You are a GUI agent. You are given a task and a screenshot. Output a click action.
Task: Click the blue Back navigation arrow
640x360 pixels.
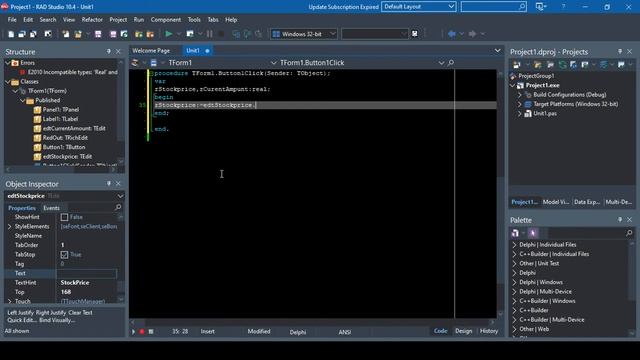click(x=452, y=34)
